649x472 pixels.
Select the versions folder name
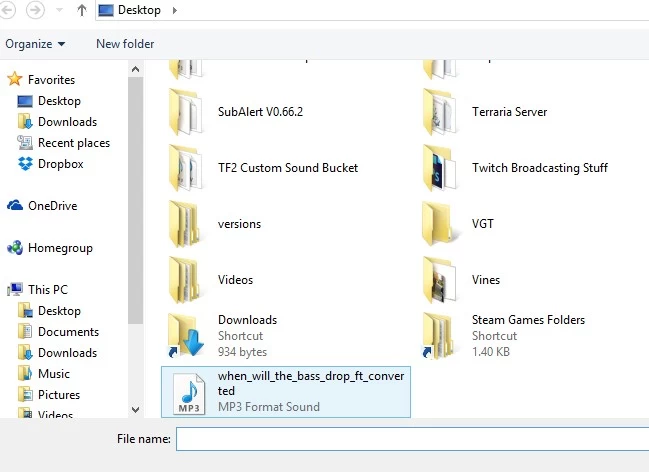pyautogui.click(x=240, y=224)
